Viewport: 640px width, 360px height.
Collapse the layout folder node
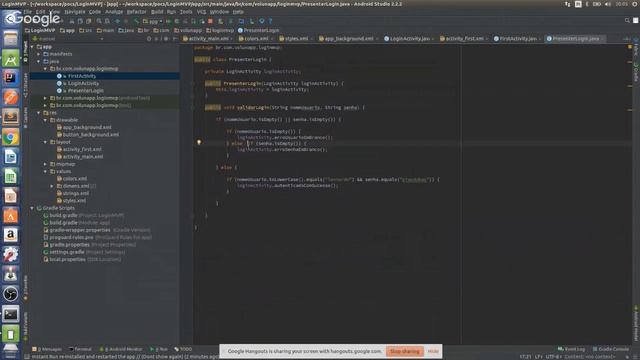tap(45, 142)
